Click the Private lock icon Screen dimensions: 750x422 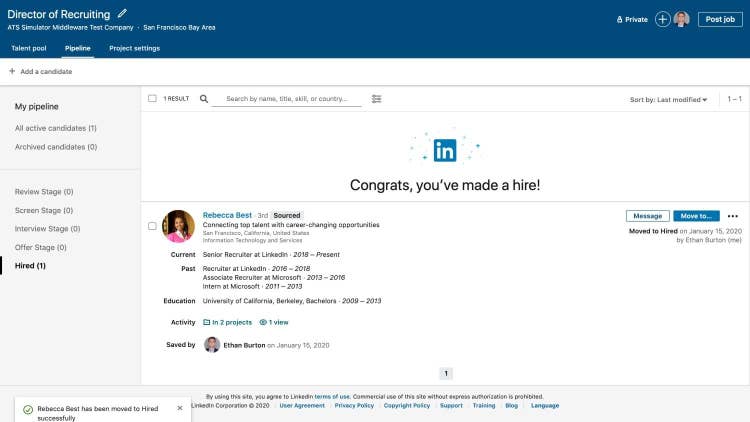619,20
